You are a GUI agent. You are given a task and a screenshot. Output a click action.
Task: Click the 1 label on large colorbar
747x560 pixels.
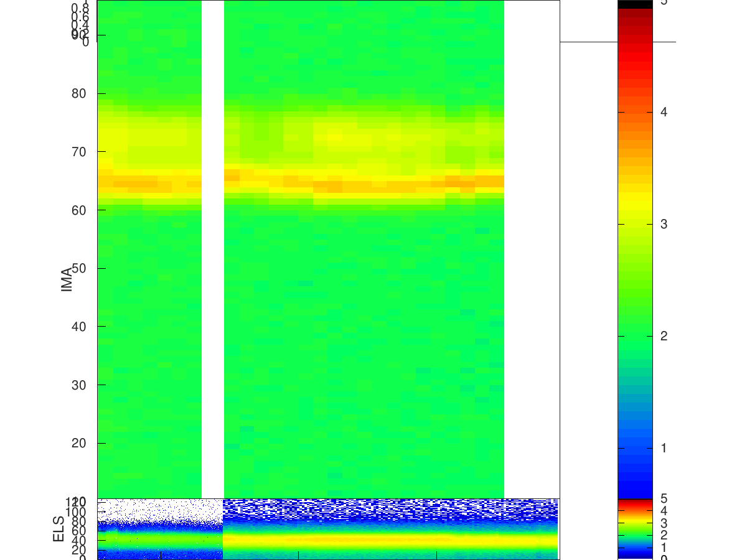pyautogui.click(x=664, y=448)
